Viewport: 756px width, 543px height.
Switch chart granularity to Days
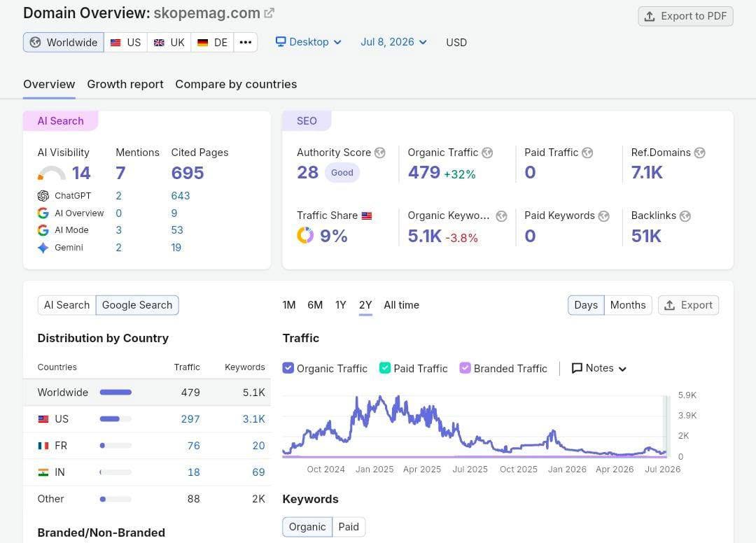coord(586,306)
